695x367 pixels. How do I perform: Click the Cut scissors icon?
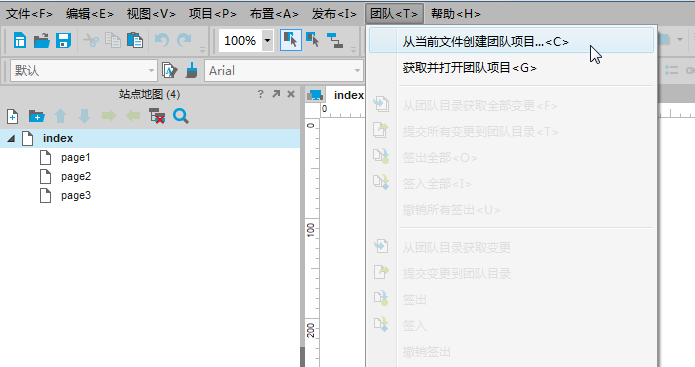coord(91,41)
